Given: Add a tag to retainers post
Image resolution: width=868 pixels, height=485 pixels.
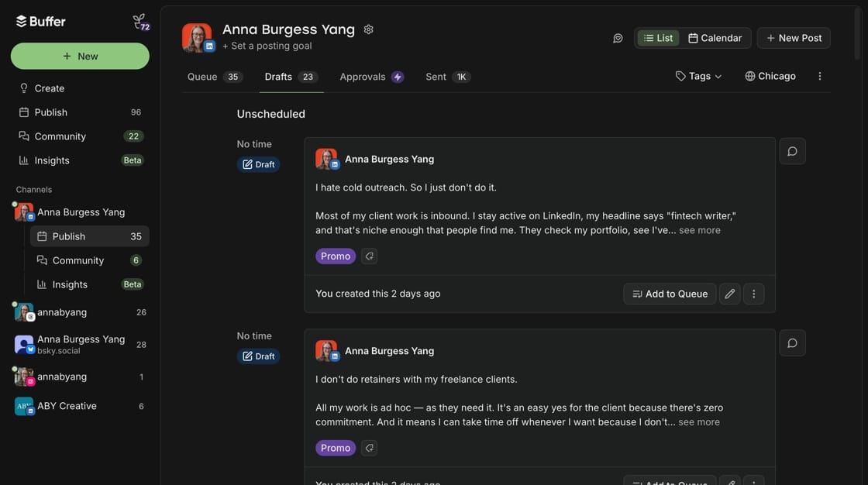Looking at the screenshot, I should coord(369,448).
